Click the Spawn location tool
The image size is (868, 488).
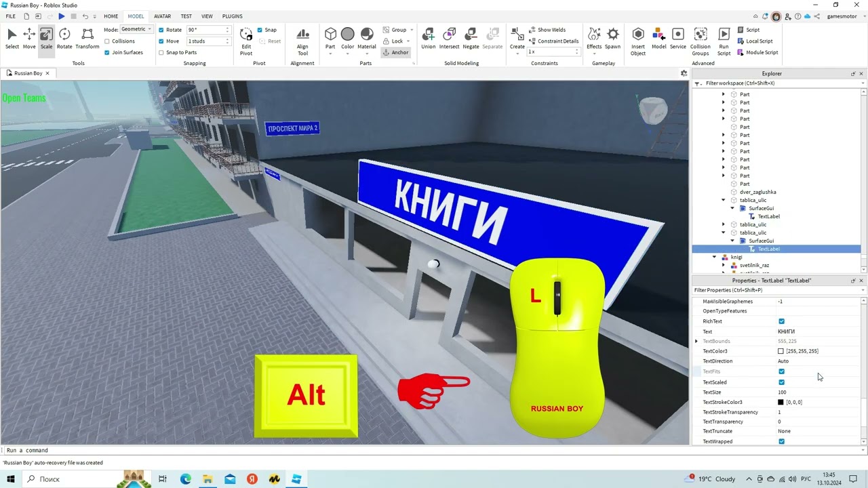tap(613, 39)
